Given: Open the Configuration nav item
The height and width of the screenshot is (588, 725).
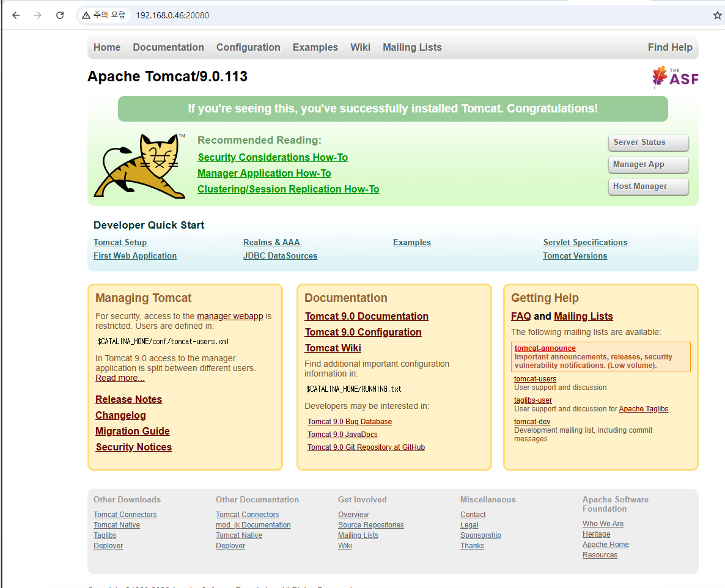Looking at the screenshot, I should pyautogui.click(x=248, y=47).
